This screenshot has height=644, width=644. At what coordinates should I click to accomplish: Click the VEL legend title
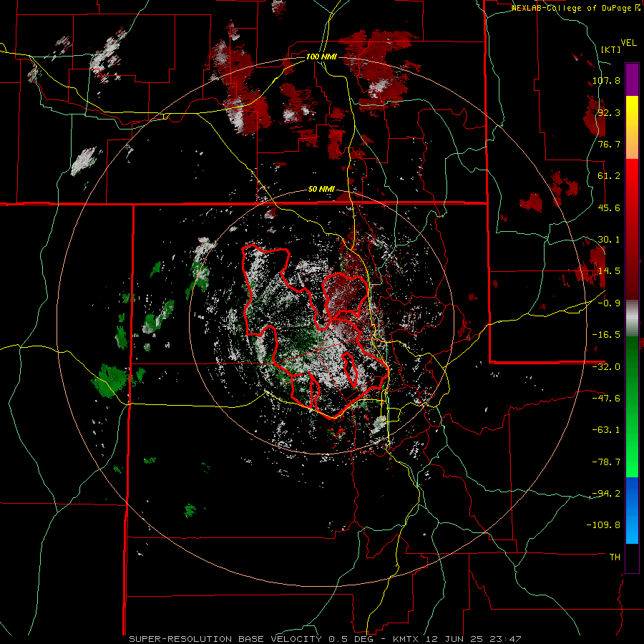628,43
